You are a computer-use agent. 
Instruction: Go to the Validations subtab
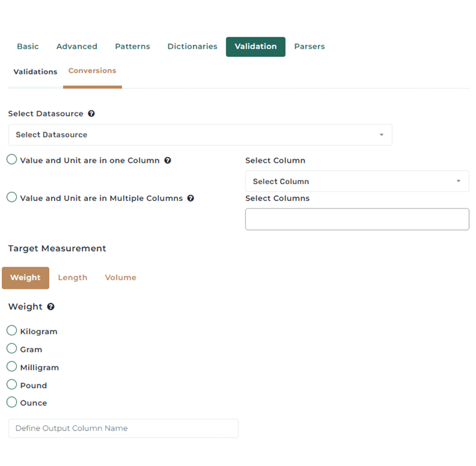[35, 71]
